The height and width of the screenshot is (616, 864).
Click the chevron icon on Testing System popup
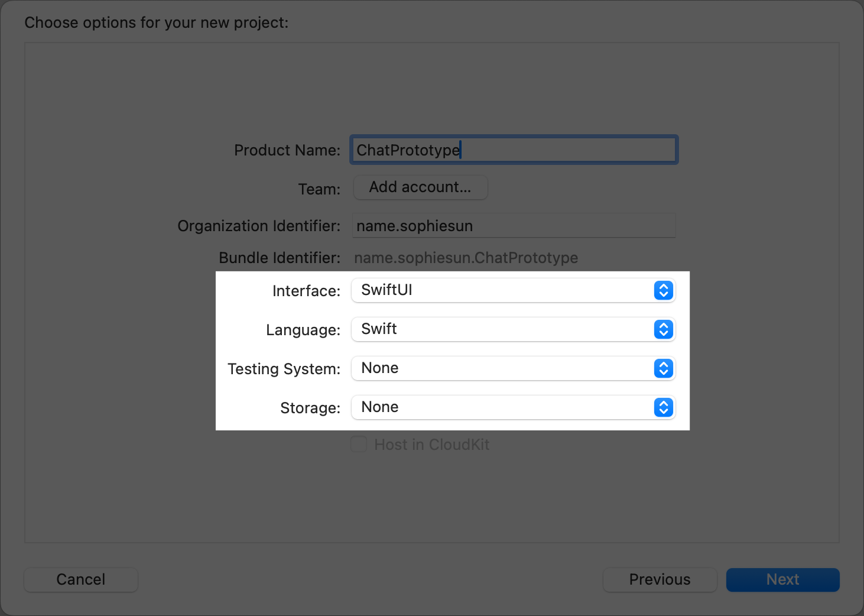pyautogui.click(x=663, y=368)
